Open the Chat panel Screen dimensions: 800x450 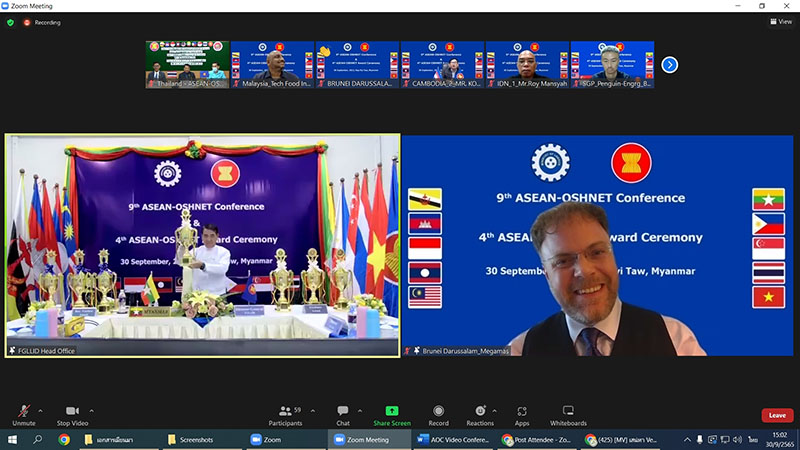pyautogui.click(x=343, y=410)
